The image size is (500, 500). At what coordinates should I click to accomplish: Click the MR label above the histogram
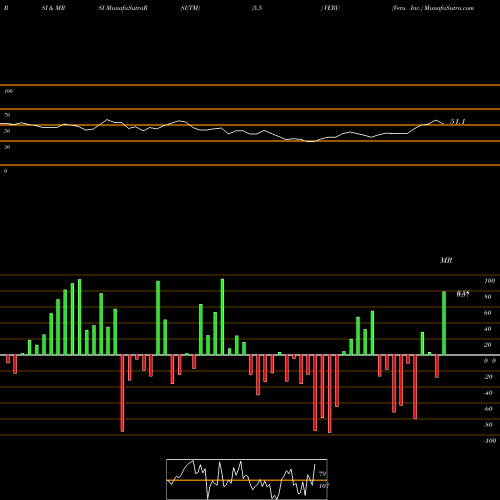point(446,260)
